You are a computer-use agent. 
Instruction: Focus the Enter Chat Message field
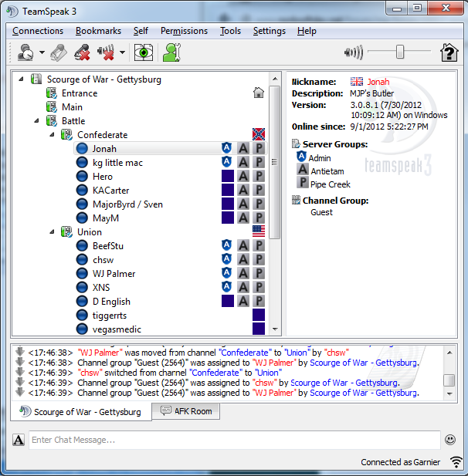click(235, 440)
